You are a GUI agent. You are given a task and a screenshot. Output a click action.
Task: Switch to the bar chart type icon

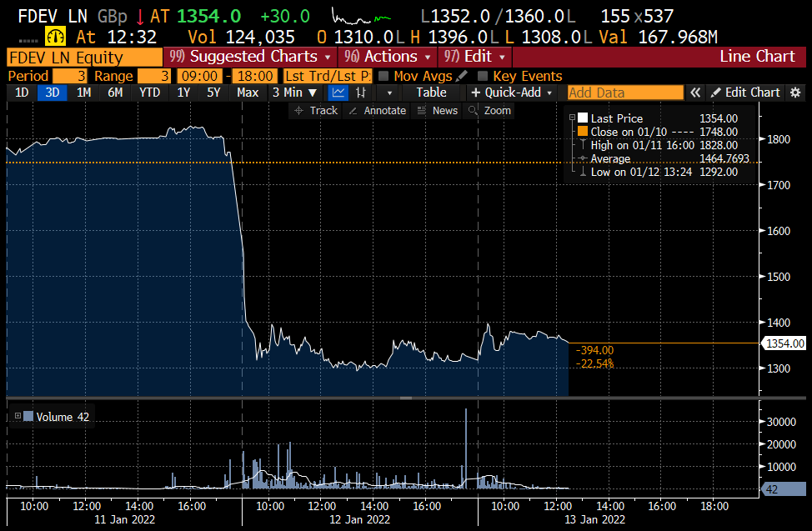pos(361,93)
